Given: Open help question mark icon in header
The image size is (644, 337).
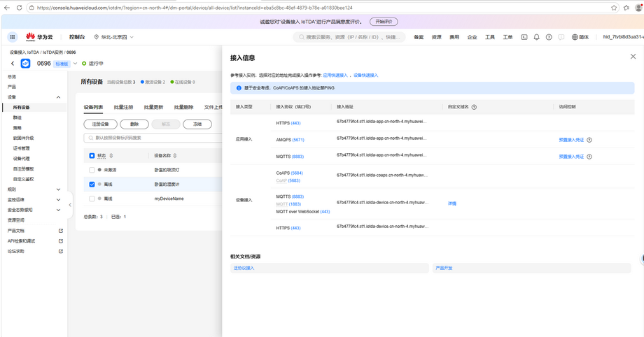Looking at the screenshot, I should pyautogui.click(x=549, y=37).
